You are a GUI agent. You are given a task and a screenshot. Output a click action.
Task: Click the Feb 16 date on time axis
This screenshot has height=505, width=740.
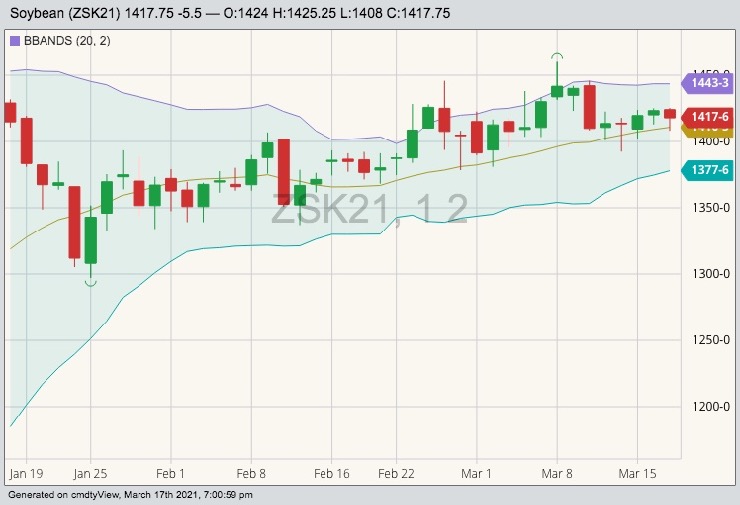pos(331,473)
